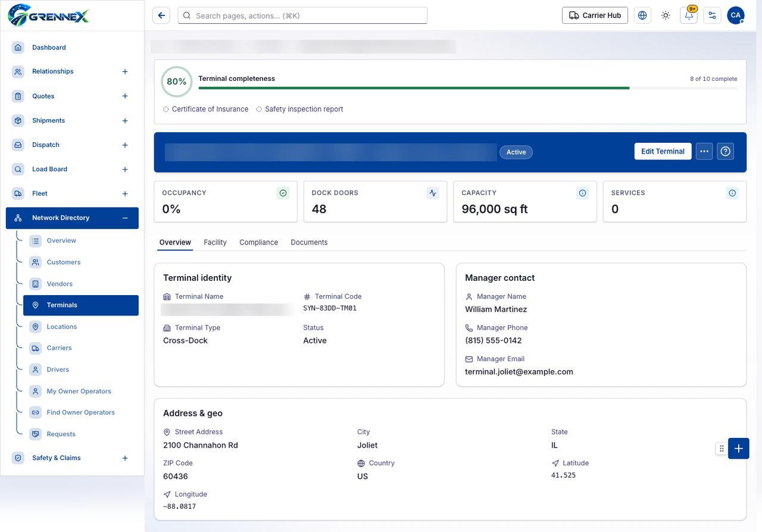
Task: Switch to the Compliance tab
Action: click(x=258, y=242)
